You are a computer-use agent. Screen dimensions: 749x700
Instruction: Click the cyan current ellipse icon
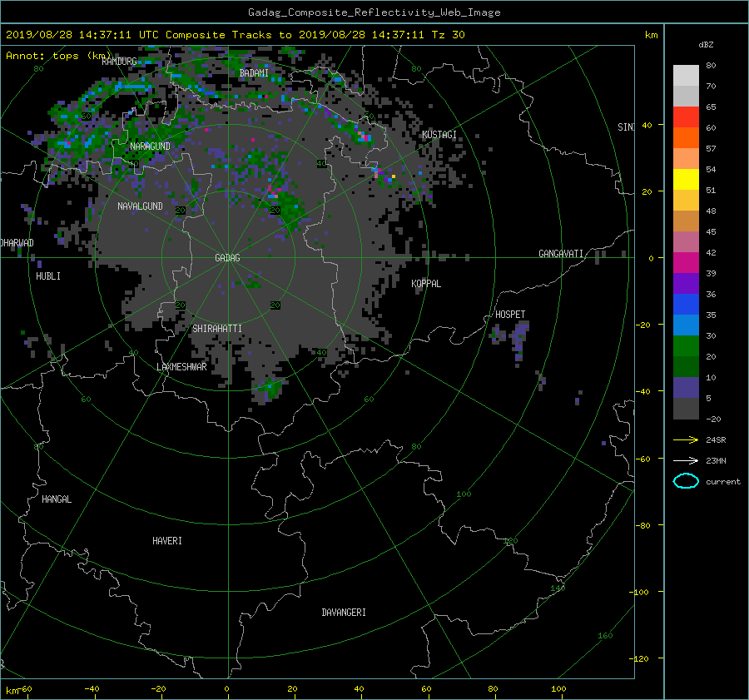tap(686, 481)
